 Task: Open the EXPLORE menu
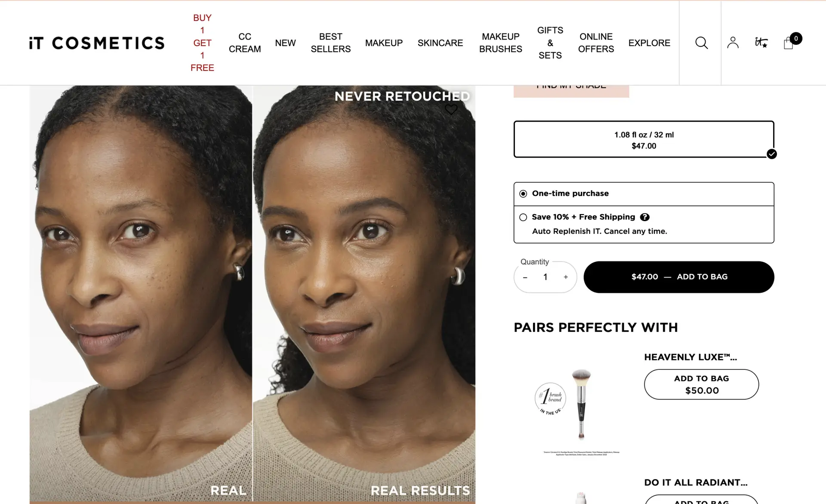[x=649, y=43]
